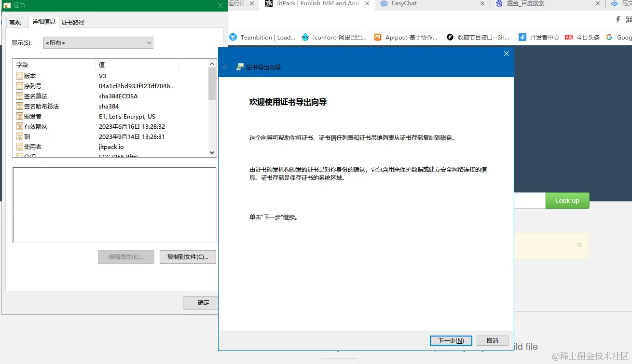Switch to the 证书路径 tab

pyautogui.click(x=72, y=21)
